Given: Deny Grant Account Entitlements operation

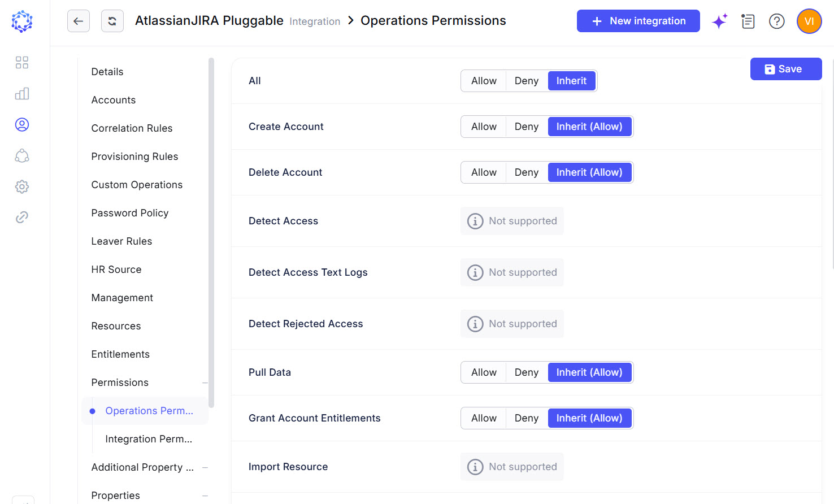Looking at the screenshot, I should point(527,418).
